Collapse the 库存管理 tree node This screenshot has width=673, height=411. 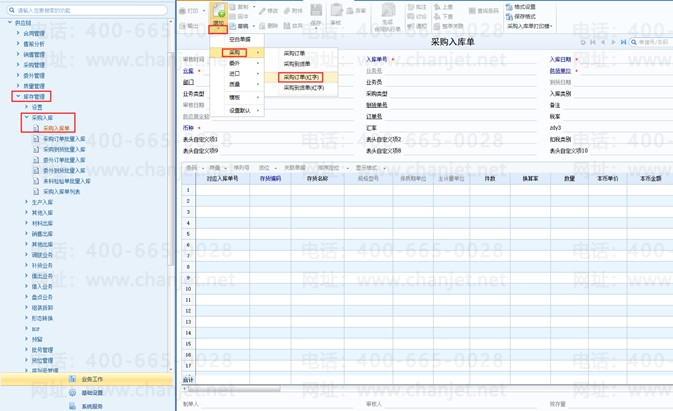18,96
